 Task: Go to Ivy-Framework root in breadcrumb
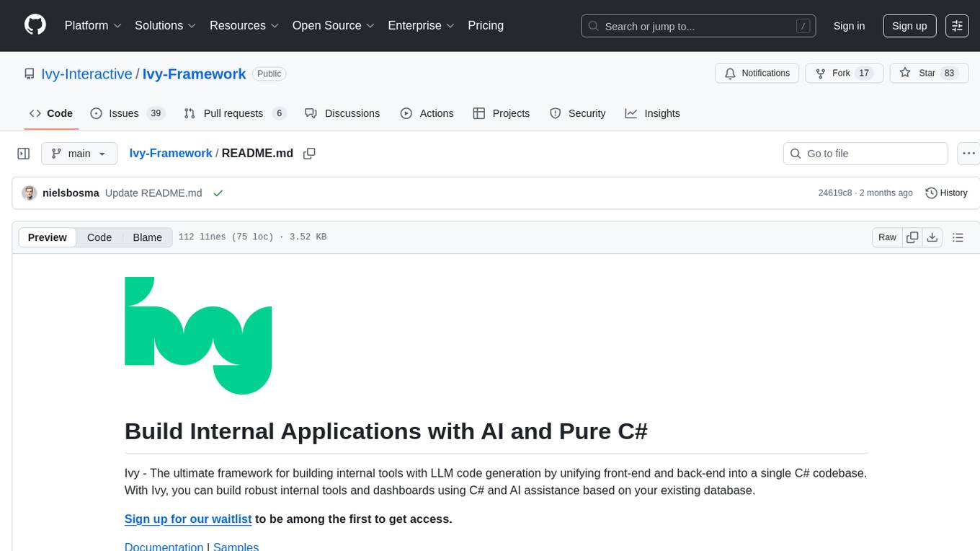(x=171, y=153)
